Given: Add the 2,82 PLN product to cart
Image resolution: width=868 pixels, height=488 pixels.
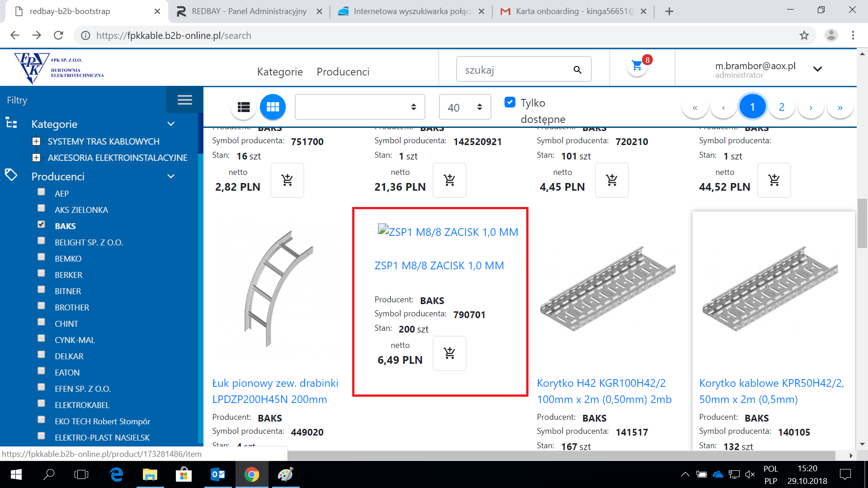Looking at the screenshot, I should coord(287,180).
